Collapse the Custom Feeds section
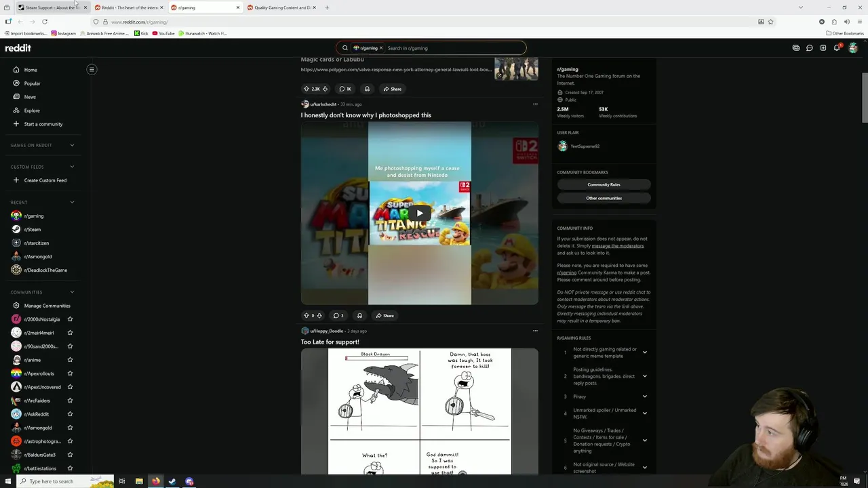The width and height of the screenshot is (868, 488). click(x=72, y=167)
